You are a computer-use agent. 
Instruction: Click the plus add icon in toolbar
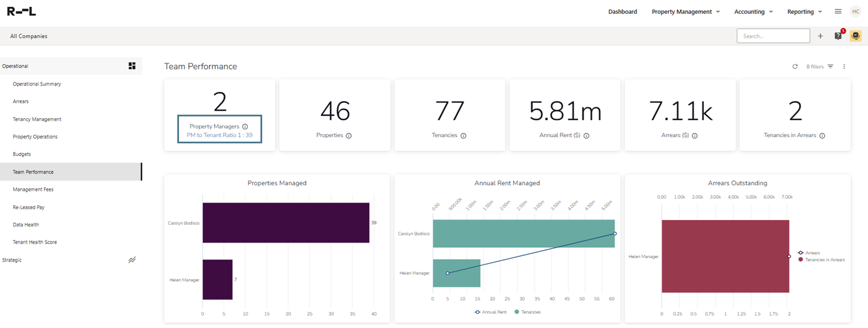(820, 36)
